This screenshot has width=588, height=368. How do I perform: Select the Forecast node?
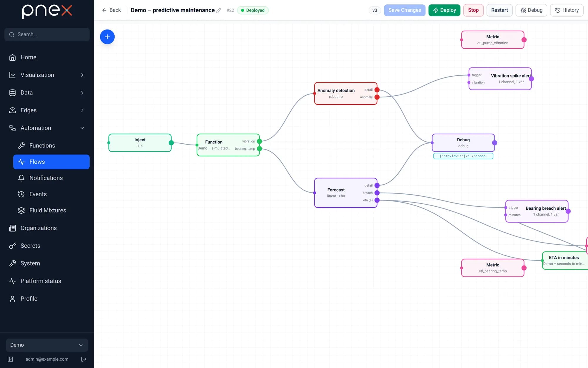point(346,193)
